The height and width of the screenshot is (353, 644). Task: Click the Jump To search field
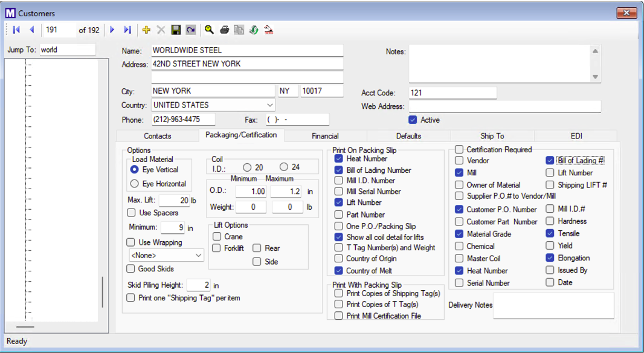pos(67,50)
